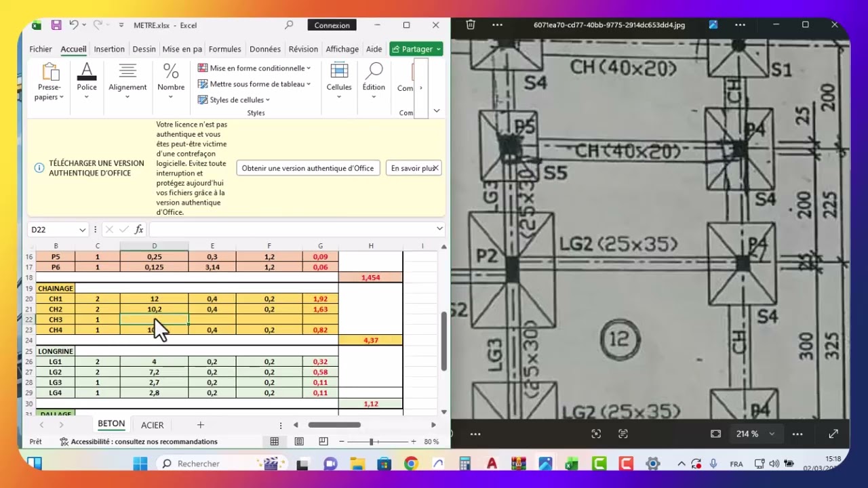The width and height of the screenshot is (868, 488).
Task: Click the total cell 4,37
Action: point(370,340)
